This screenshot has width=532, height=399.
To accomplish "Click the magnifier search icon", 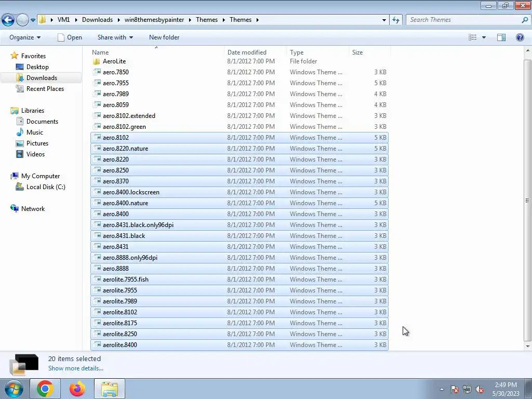I will [x=525, y=20].
